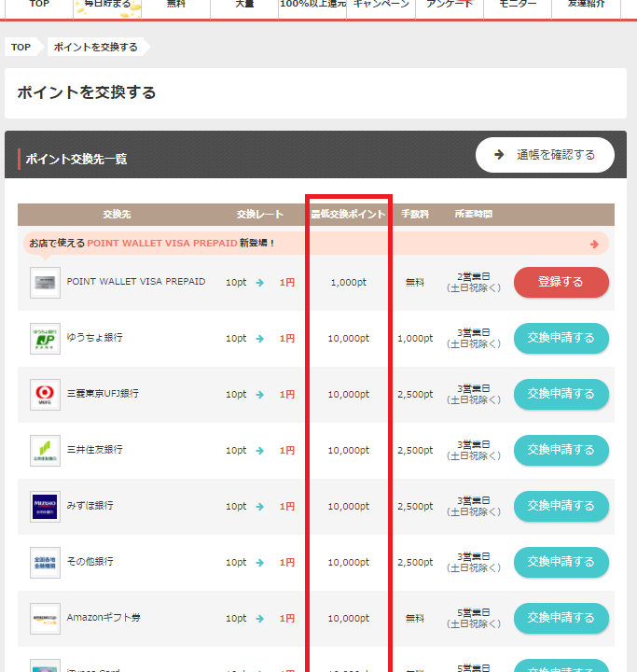Click the みずほ銀行 Mizuho logo
Screen dimensions: 637x672
tap(45, 507)
